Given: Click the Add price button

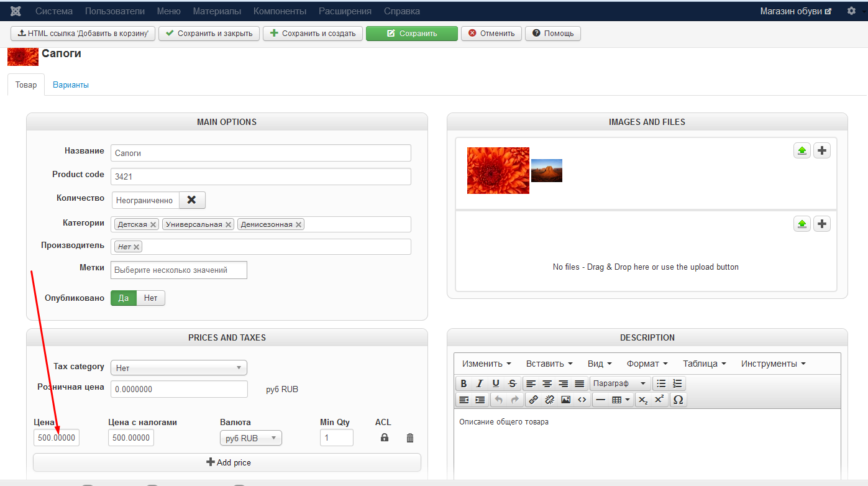Looking at the screenshot, I should pyautogui.click(x=227, y=462).
